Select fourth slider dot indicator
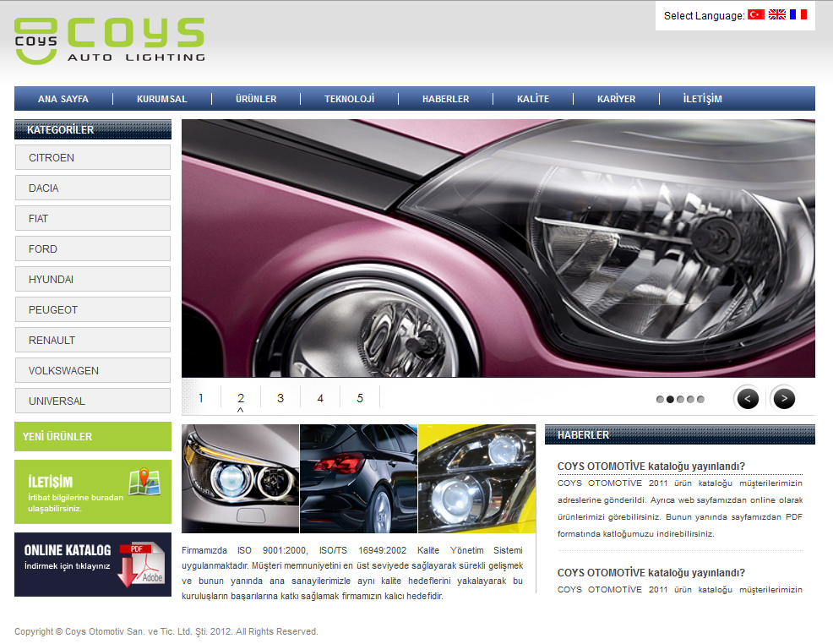Viewport: 833px width, 644px height. pos(690,399)
